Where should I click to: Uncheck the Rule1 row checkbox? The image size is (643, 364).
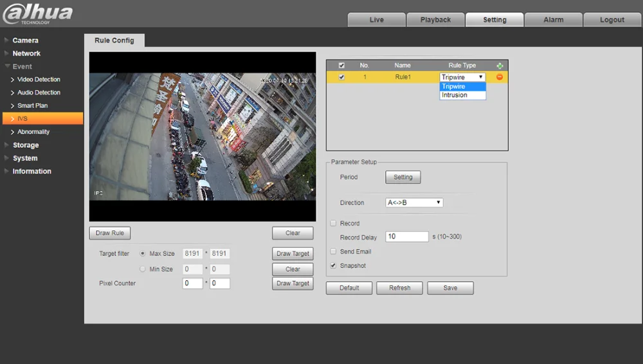coord(341,77)
